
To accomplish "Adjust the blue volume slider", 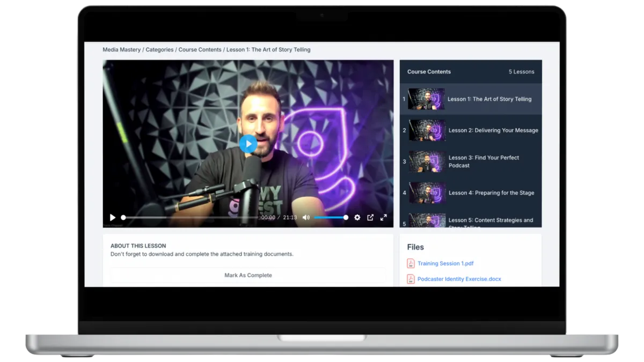I will (x=331, y=218).
